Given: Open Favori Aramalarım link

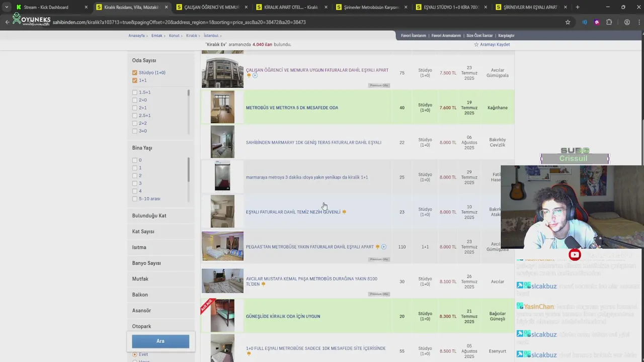Looking at the screenshot, I should tap(446, 36).
